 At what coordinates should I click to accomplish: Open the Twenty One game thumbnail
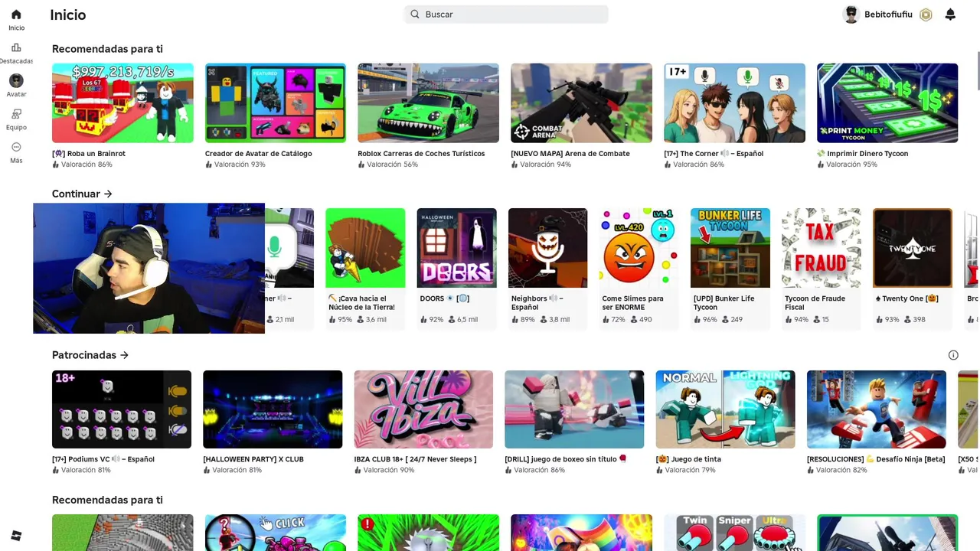tap(913, 248)
